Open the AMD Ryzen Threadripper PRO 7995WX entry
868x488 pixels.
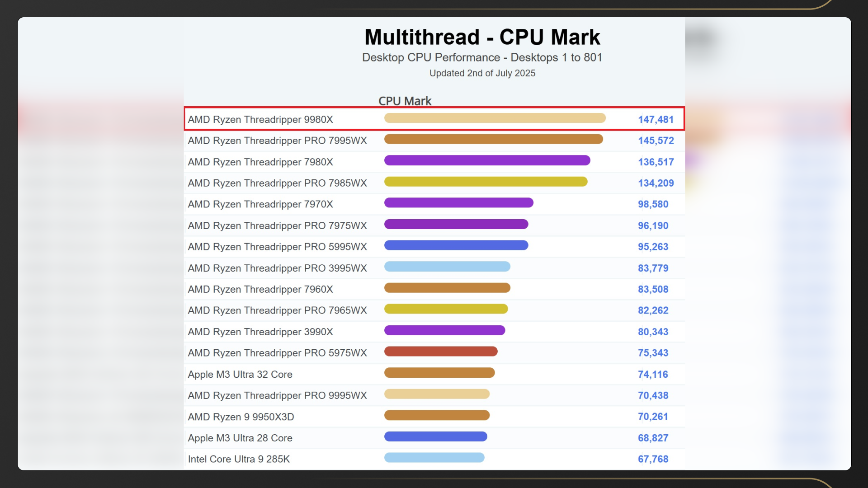pos(277,141)
